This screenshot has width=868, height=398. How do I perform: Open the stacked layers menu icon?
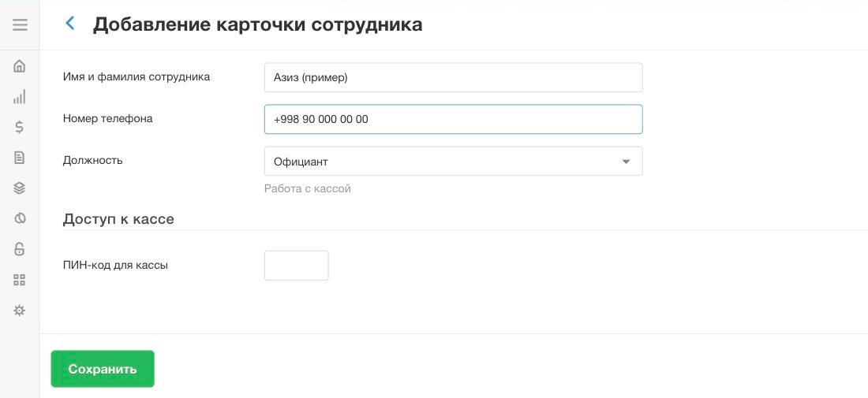coord(20,188)
